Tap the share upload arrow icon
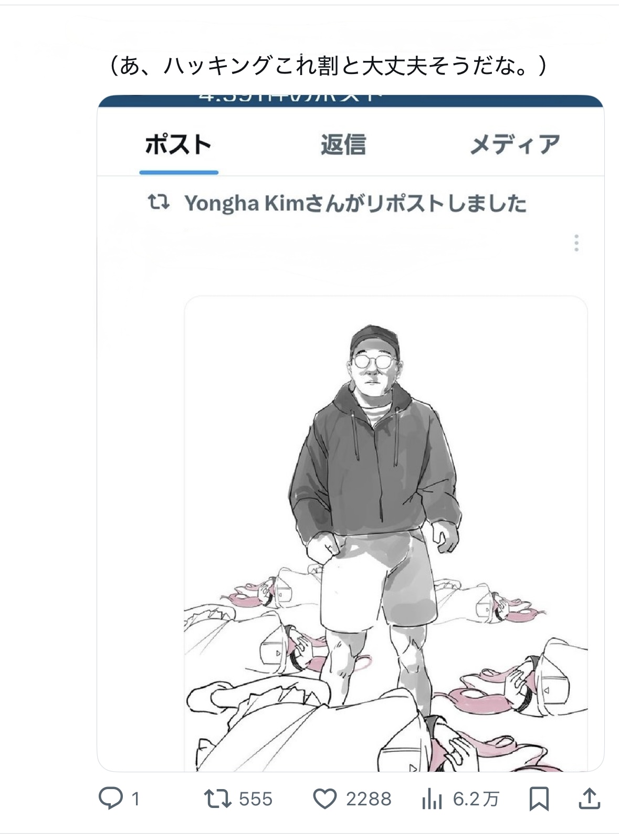The height and width of the screenshot is (840, 619). (589, 799)
